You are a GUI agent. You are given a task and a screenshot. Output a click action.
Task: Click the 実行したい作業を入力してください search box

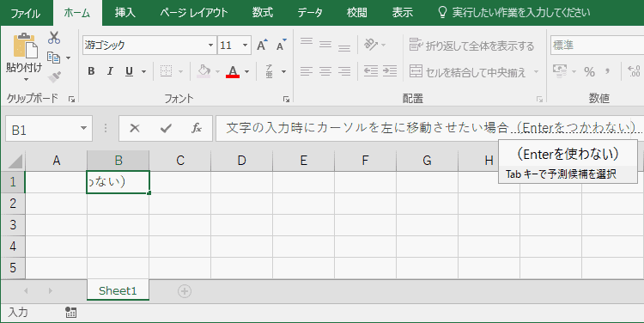[x=514, y=13]
